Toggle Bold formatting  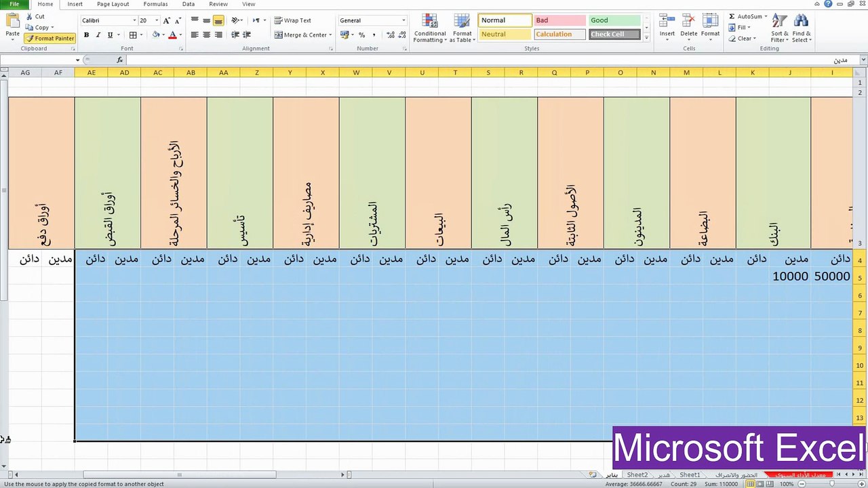pyautogui.click(x=86, y=35)
